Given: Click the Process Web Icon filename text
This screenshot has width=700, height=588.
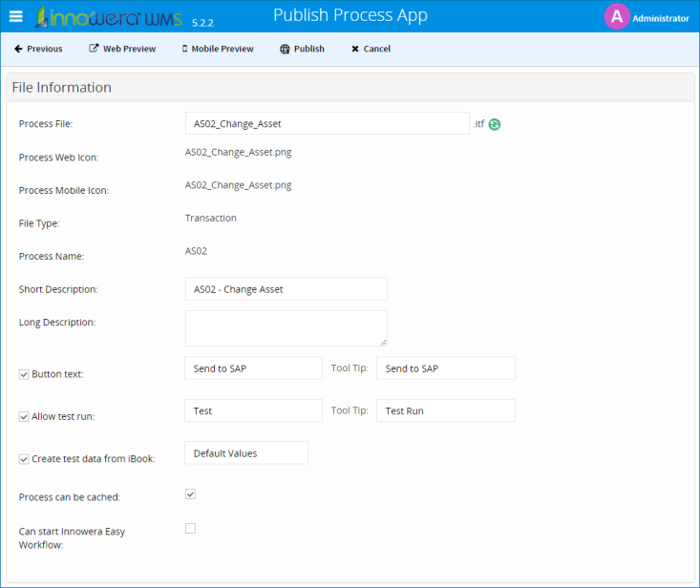Looking at the screenshot, I should point(238,152).
